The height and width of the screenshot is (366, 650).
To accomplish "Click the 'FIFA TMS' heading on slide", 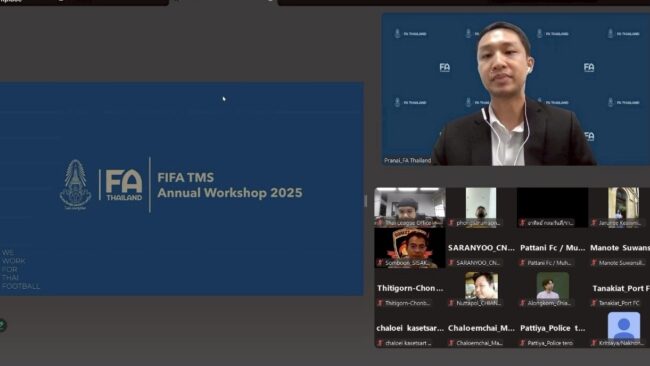I will click(x=185, y=177).
